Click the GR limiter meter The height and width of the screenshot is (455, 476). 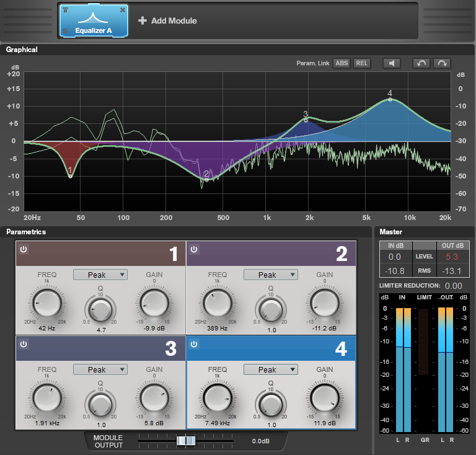(x=423, y=342)
